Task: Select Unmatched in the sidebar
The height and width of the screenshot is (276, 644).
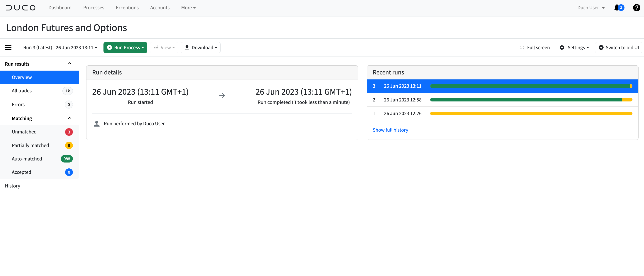Action: 24,132
